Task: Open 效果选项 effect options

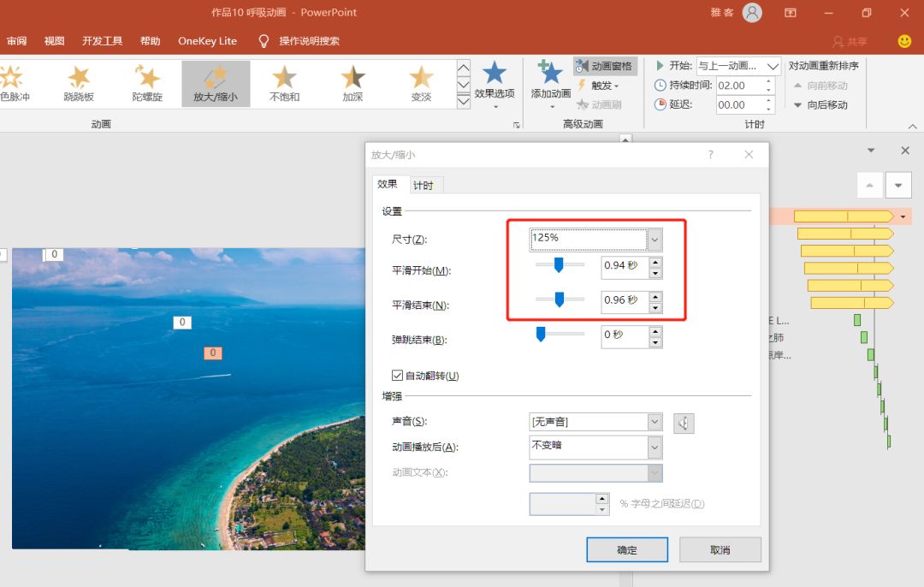Action: point(495,85)
